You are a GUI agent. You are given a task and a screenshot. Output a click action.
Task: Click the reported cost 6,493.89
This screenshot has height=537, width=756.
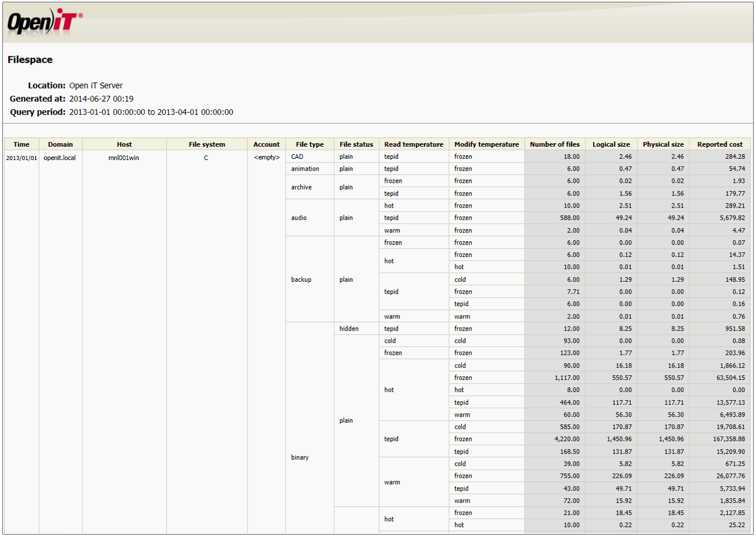[733, 415]
